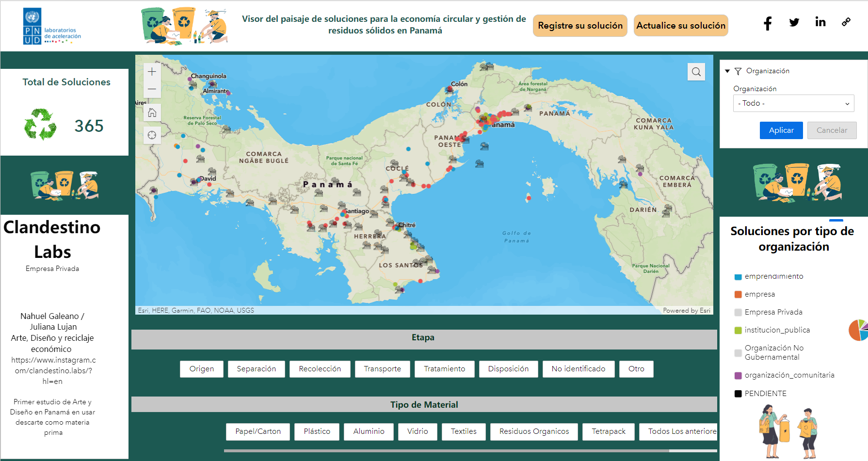Open the Organización '- Todo -' dropdown
The width and height of the screenshot is (868, 461).
(793, 103)
